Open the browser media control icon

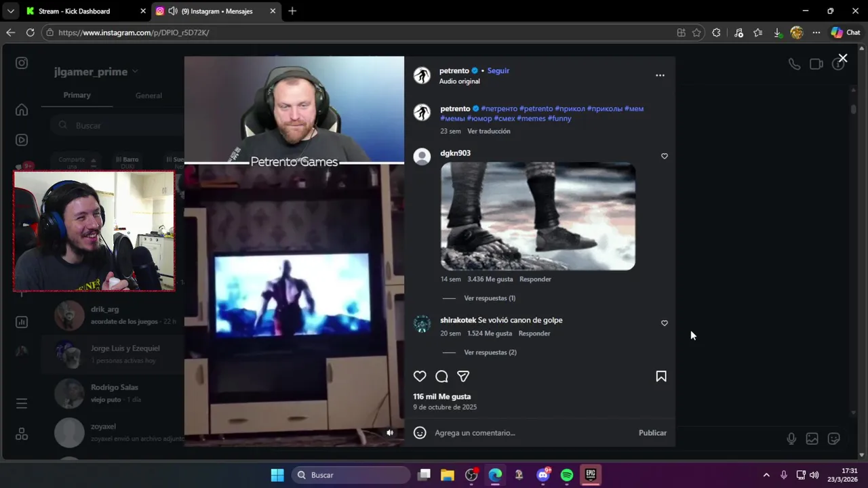738,33
